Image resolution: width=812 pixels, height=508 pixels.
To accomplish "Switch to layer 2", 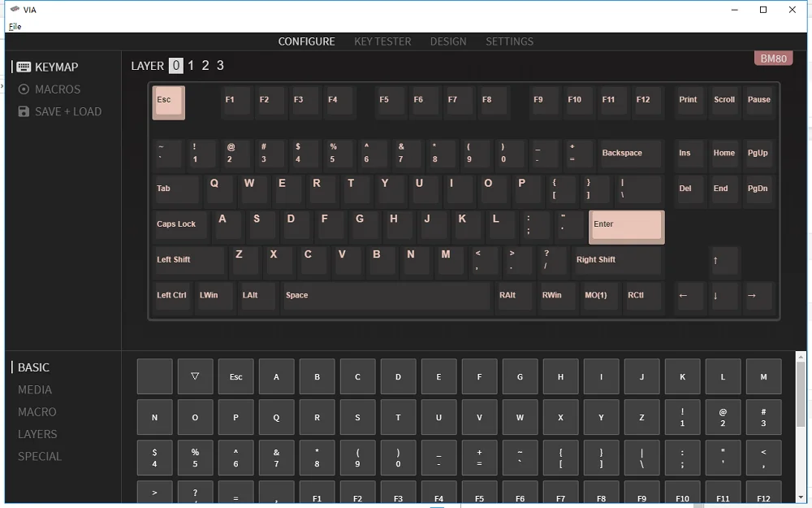I will point(205,66).
